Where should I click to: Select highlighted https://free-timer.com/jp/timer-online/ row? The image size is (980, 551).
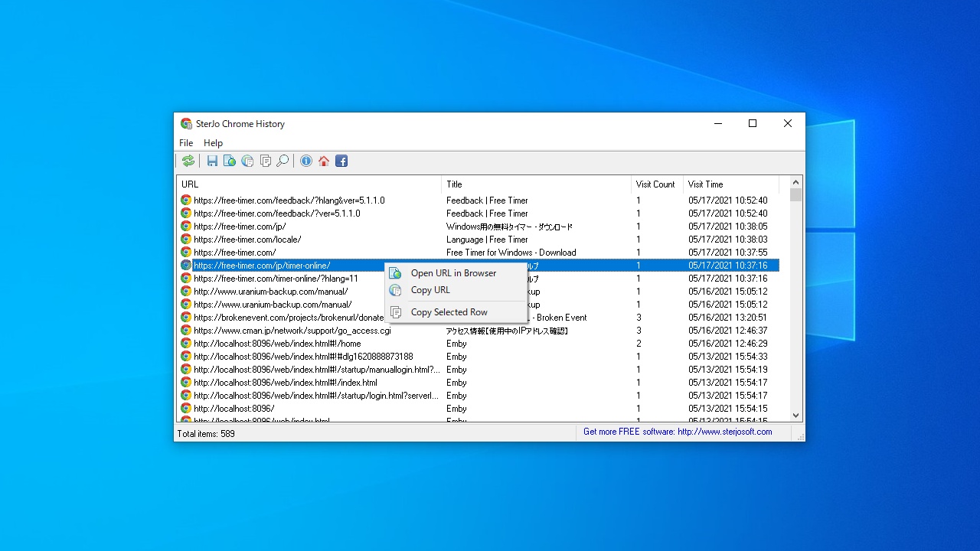point(479,265)
